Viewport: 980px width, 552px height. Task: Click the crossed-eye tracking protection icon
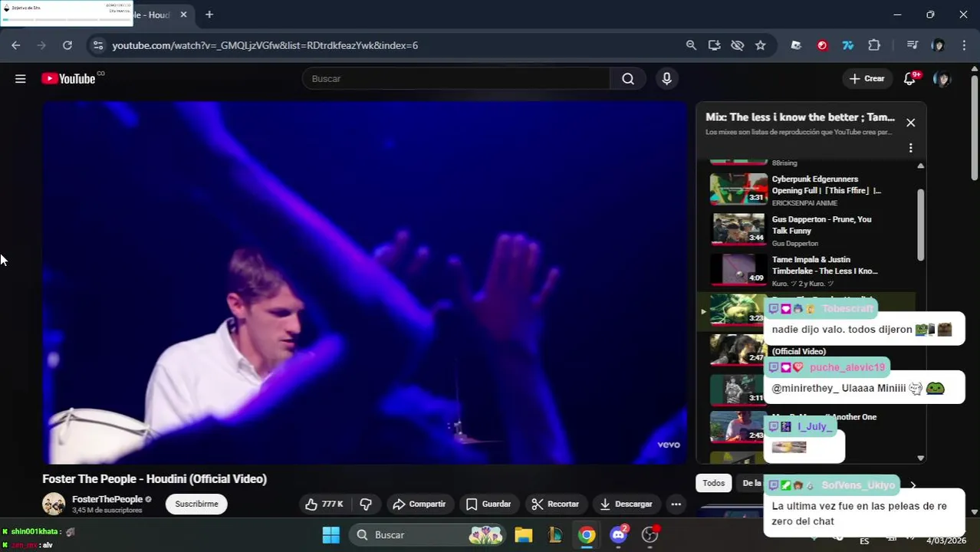point(737,45)
